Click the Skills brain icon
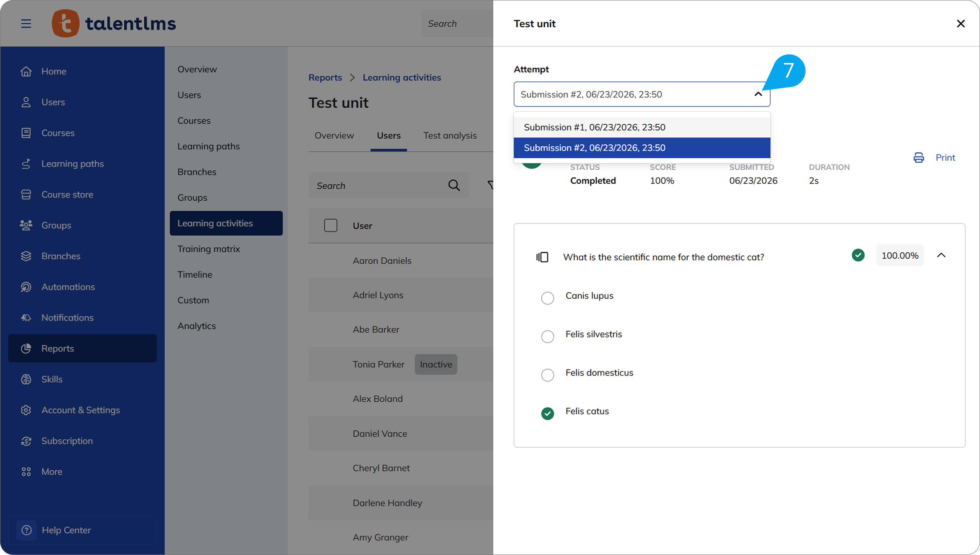Screen dimensions: 980x555 pyautogui.click(x=26, y=379)
